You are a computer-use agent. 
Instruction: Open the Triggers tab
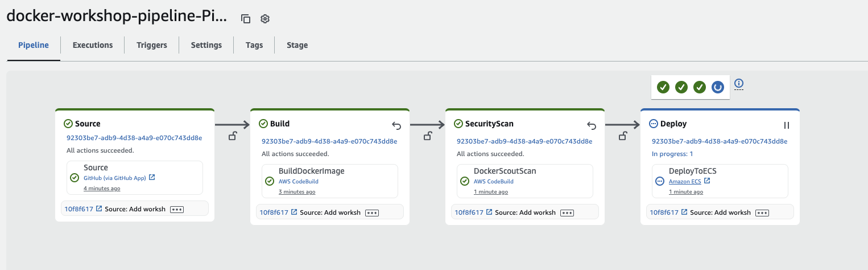pyautogui.click(x=152, y=45)
